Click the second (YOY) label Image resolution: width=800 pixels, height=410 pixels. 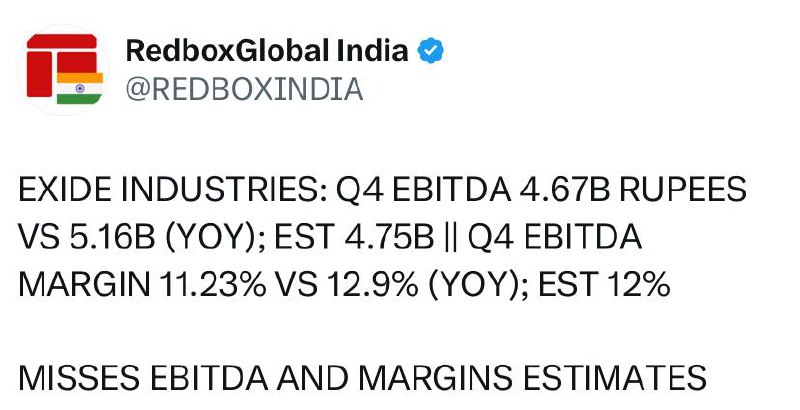(x=472, y=285)
